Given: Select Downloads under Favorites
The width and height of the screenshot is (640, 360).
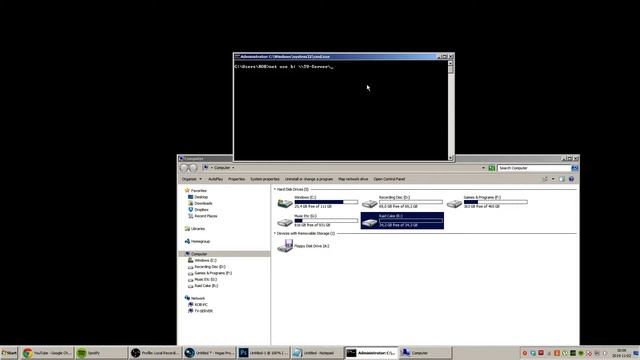Looking at the screenshot, I should pos(203,203).
